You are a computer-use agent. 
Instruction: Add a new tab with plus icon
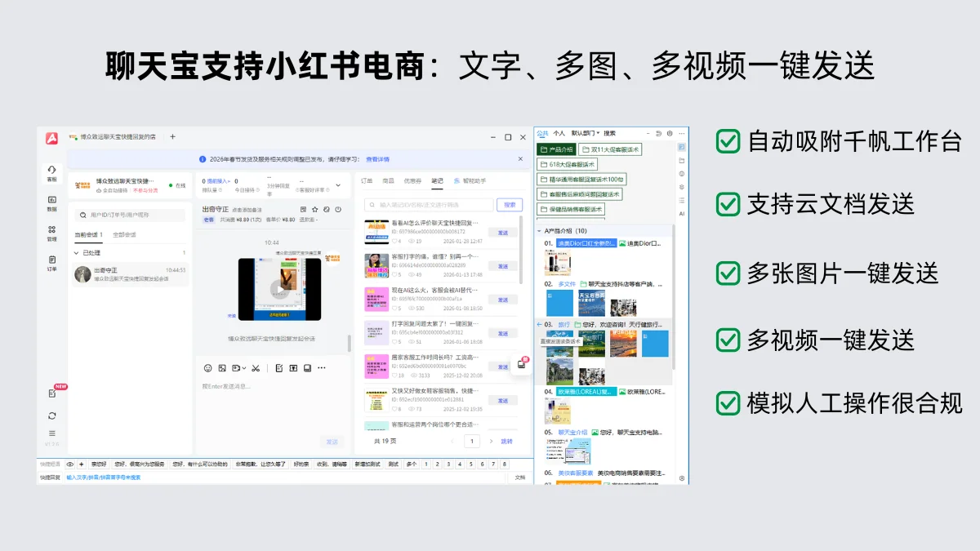coord(172,136)
